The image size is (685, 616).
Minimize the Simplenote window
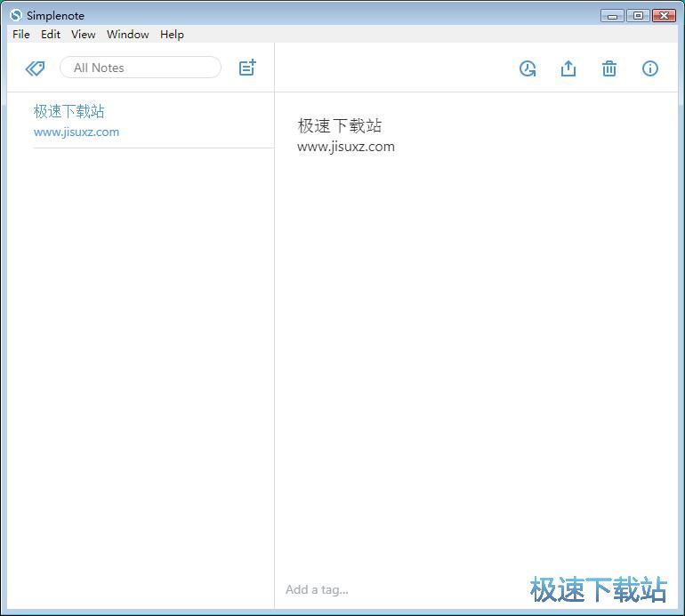pos(612,16)
